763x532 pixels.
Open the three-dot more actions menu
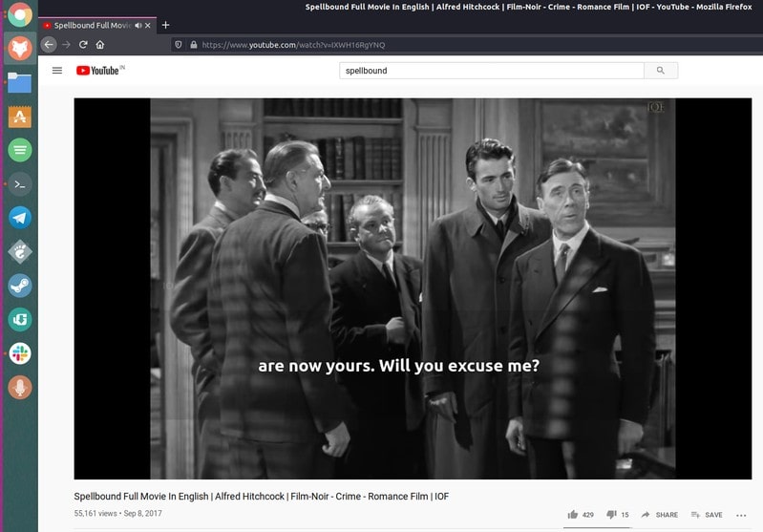tap(741, 515)
